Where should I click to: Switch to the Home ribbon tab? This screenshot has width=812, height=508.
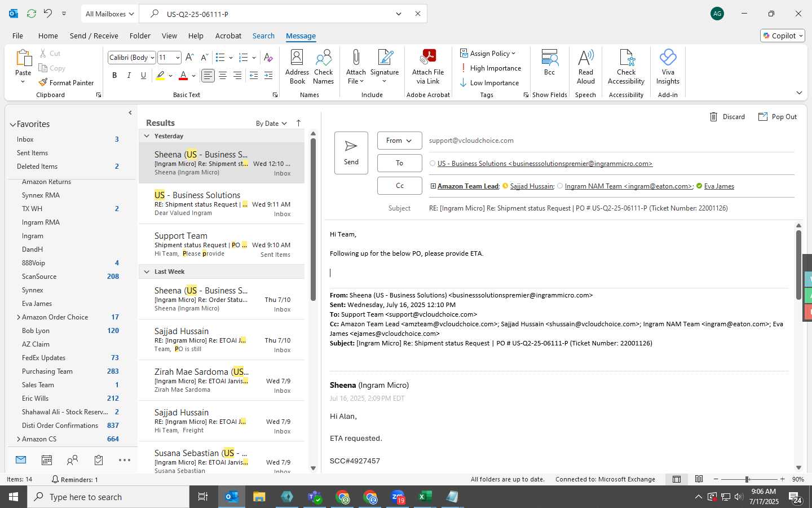pos(48,36)
